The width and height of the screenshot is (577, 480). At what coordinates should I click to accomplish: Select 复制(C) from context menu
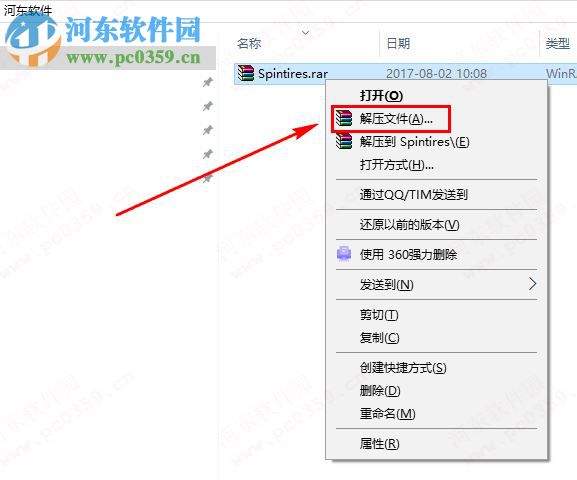point(436,338)
